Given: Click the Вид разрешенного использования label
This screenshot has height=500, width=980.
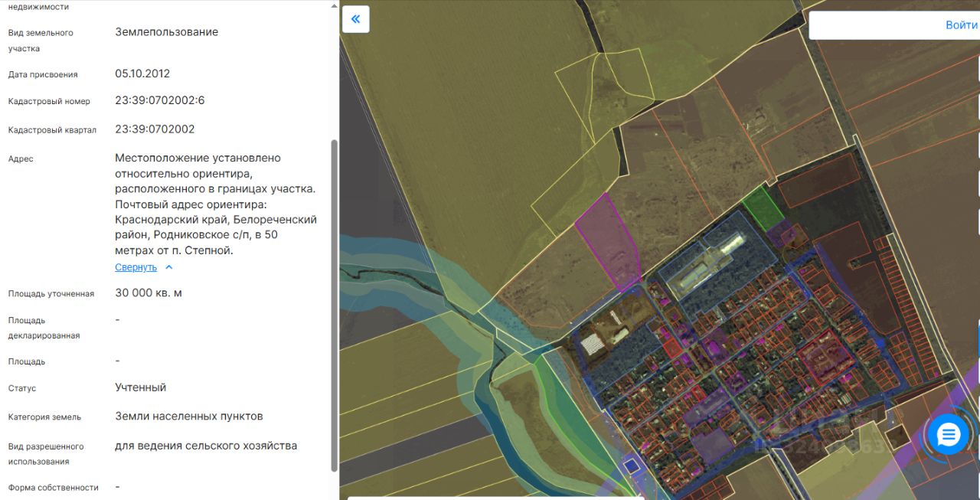Looking at the screenshot, I should (x=46, y=453).
